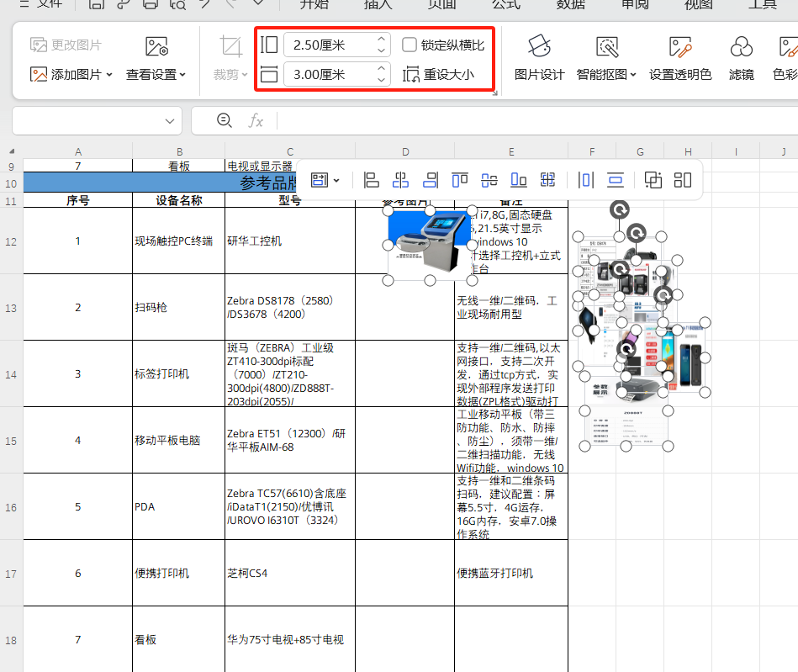Open the 数据 (Data) ribbon tab

coord(570,4)
